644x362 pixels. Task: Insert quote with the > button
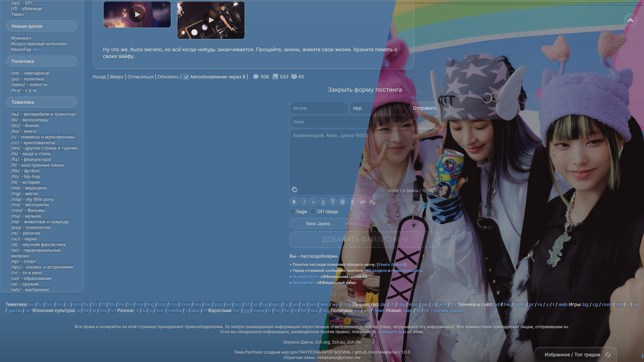point(313,202)
